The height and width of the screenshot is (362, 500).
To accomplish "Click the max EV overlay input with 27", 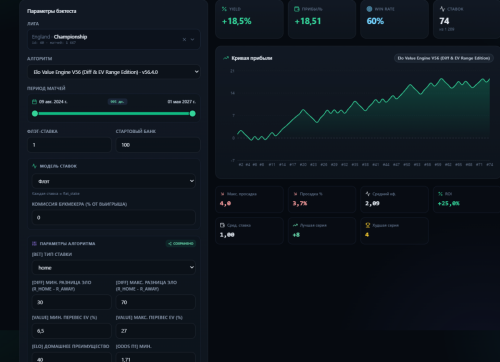I will coord(156,331).
